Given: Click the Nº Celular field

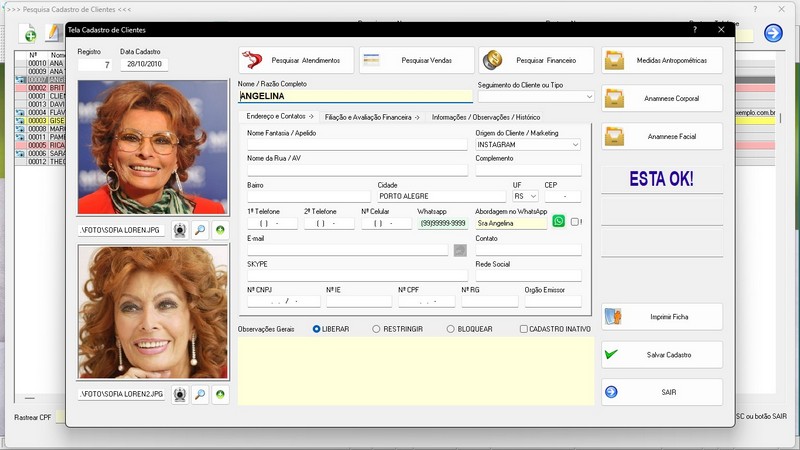Looking at the screenshot, I should pos(386,223).
